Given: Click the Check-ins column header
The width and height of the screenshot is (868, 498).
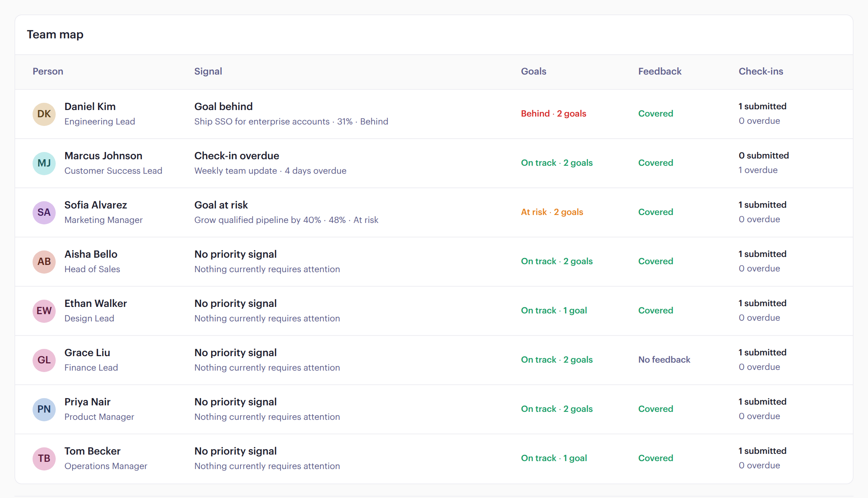Looking at the screenshot, I should pyautogui.click(x=761, y=71).
